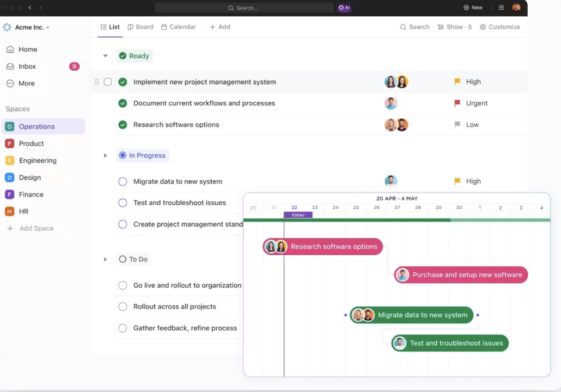Open the HR space icon
The height and width of the screenshot is (392, 561).
pyautogui.click(x=9, y=211)
